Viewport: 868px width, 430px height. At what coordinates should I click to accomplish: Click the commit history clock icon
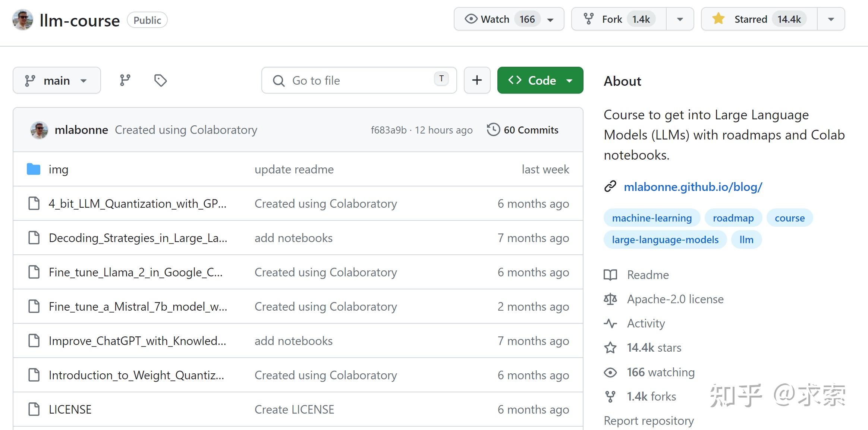tap(493, 130)
